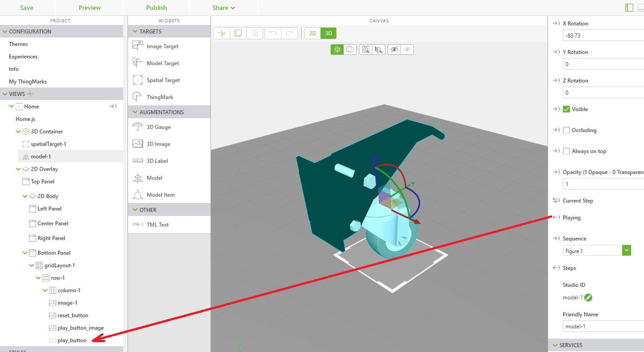Click the overlapping squares view icon

point(350,50)
